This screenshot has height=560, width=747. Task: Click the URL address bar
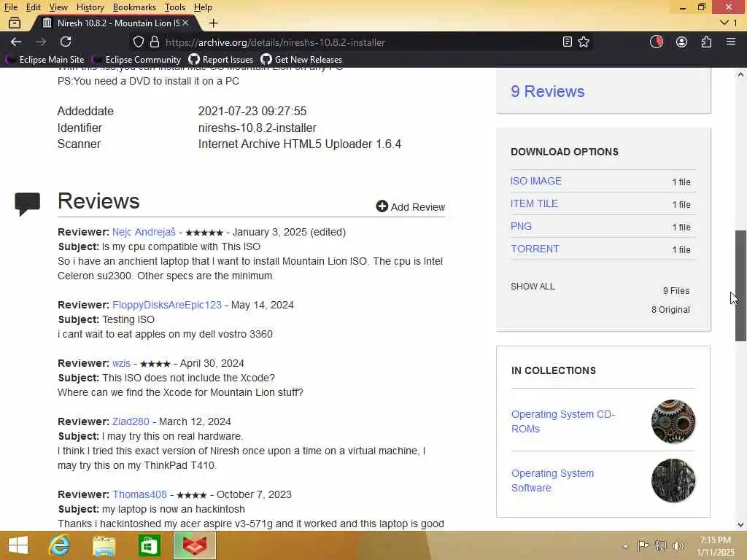362,42
